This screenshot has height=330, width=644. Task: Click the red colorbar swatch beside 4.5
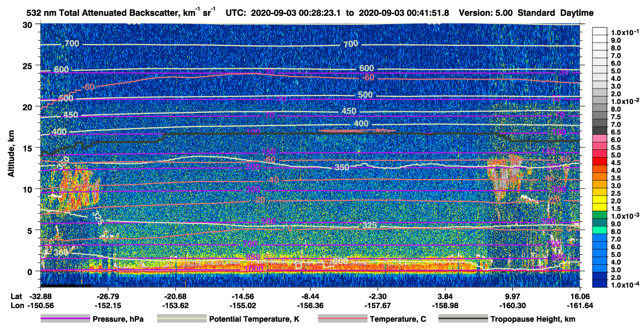(x=600, y=161)
